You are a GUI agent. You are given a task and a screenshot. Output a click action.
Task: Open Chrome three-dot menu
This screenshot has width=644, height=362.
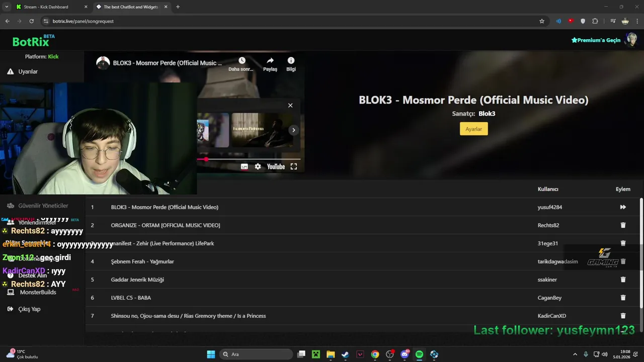point(637,21)
